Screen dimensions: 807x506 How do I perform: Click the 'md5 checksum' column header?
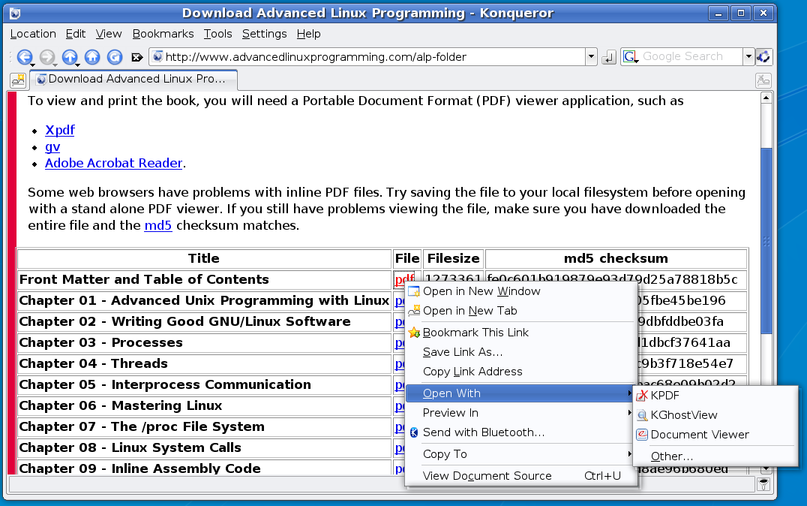pyautogui.click(x=616, y=258)
